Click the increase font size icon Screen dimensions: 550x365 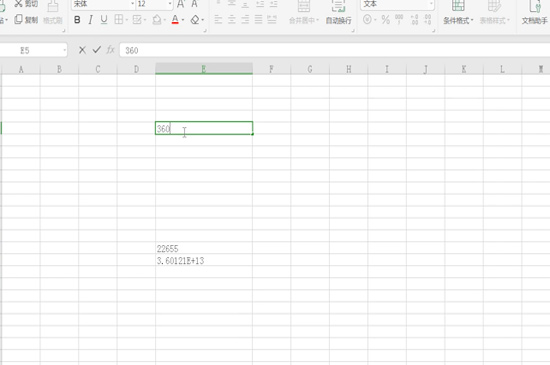click(x=181, y=4)
